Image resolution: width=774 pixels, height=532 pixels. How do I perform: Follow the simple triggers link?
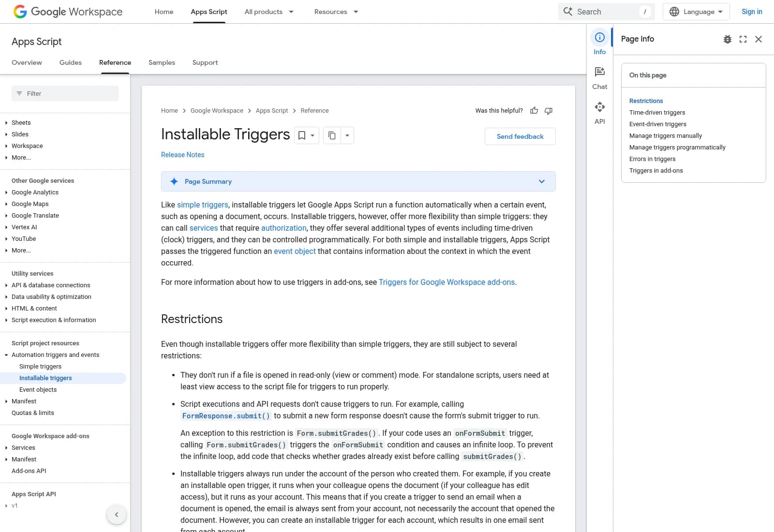(x=203, y=205)
